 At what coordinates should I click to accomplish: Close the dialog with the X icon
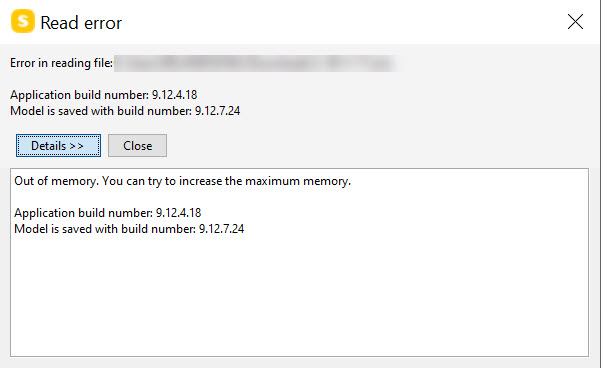coord(575,21)
